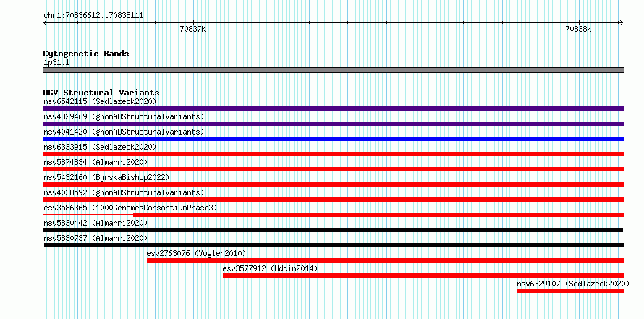Click the left arrowhead of the ruler
This screenshot has width=644, height=319.
click(x=45, y=22)
